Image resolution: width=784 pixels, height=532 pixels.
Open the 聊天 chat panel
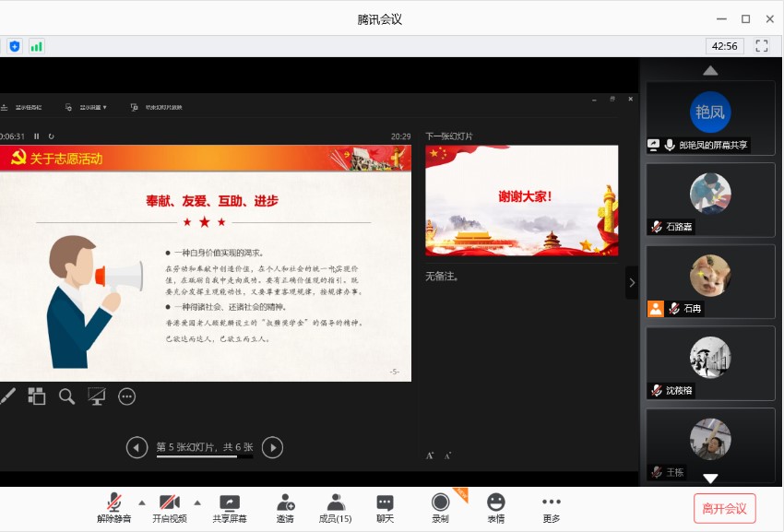385,508
